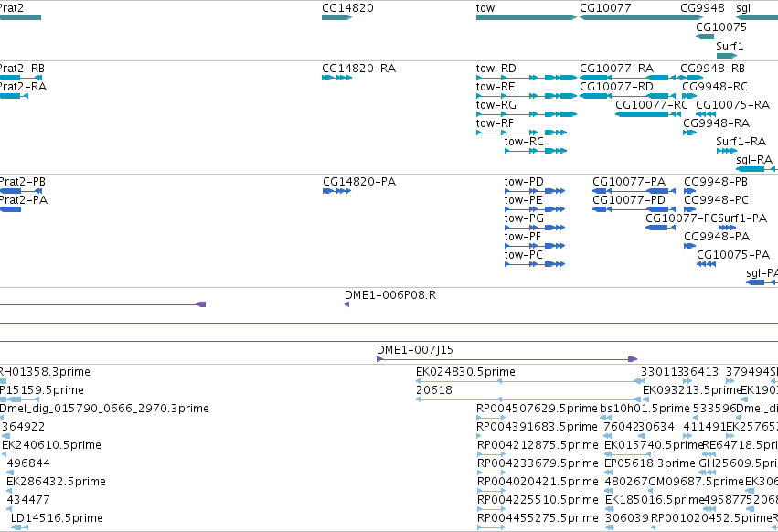
Task: Click the tow-PG protein feature
Action: click(535, 228)
